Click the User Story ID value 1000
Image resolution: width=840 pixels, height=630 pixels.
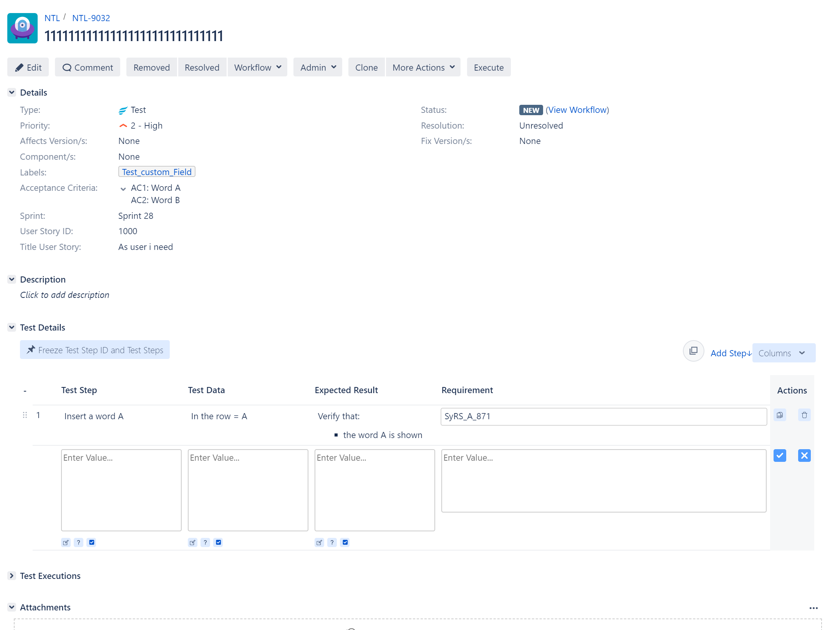point(128,231)
